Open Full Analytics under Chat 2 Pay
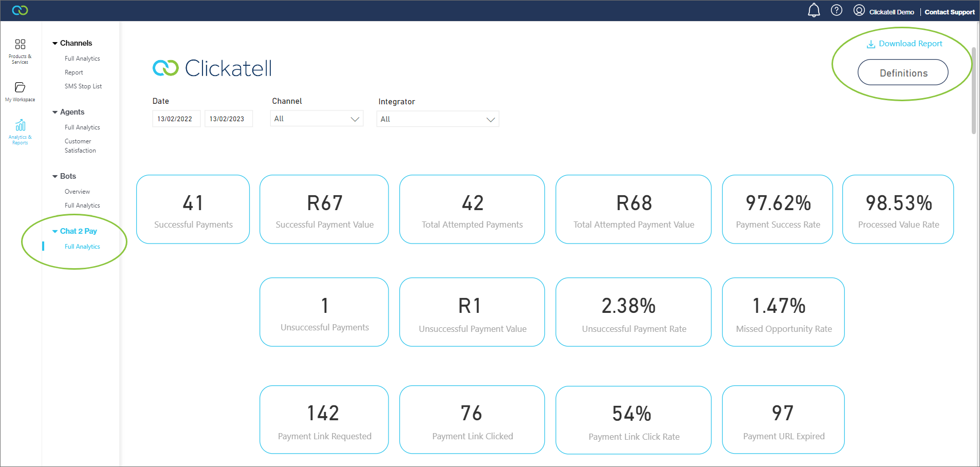 click(x=82, y=247)
